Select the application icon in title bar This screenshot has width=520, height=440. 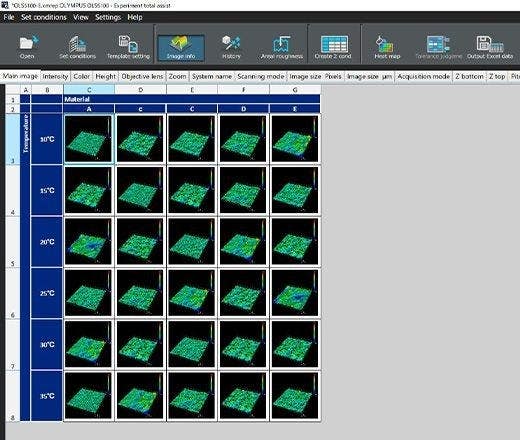5,5
